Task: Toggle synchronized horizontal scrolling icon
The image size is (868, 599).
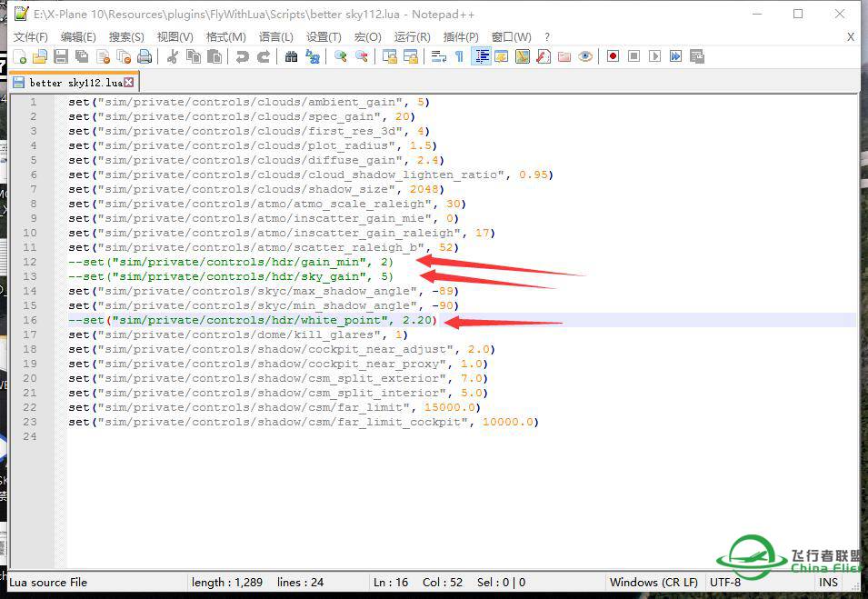Action: (411, 56)
